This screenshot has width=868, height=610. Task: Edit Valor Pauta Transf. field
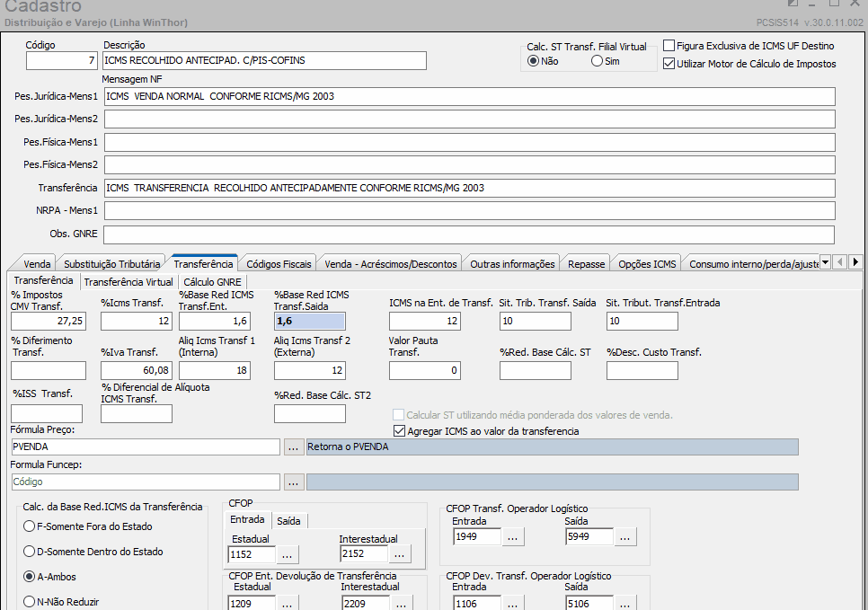[425, 370]
